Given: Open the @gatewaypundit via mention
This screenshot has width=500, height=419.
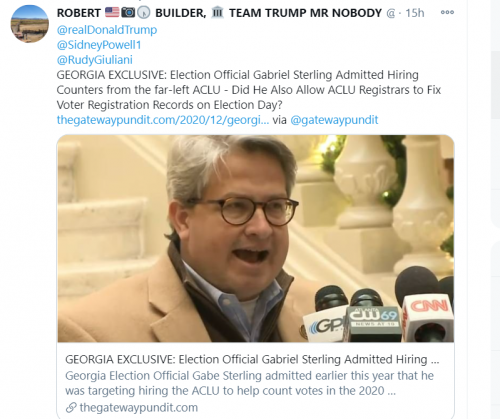Looking at the screenshot, I should point(334,120).
